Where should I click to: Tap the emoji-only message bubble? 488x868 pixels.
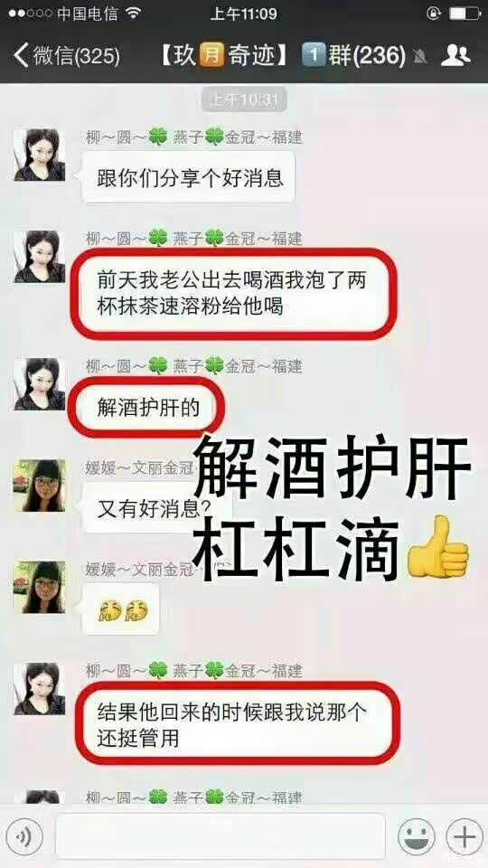coord(120,609)
